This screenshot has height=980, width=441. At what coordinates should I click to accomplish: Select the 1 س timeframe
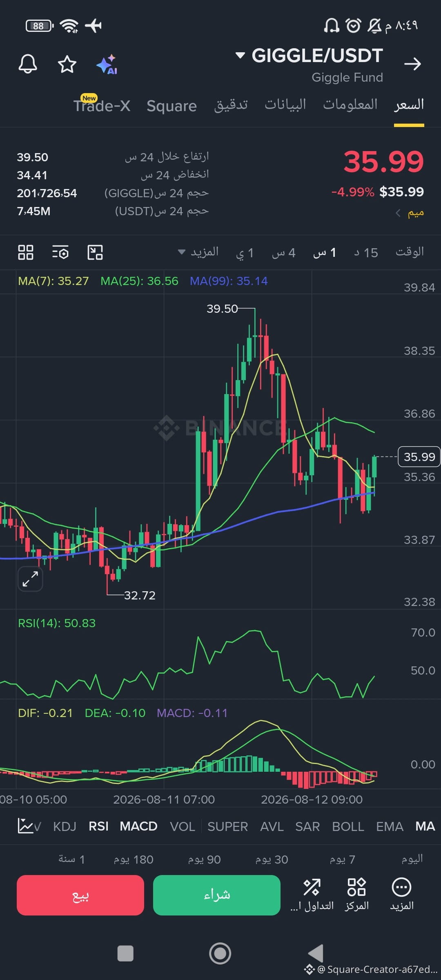tap(325, 253)
